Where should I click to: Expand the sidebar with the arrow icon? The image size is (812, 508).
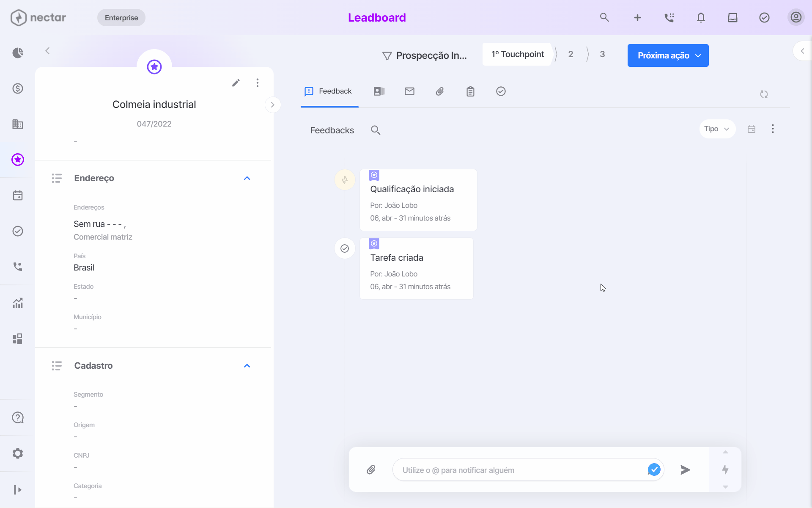coord(17,490)
